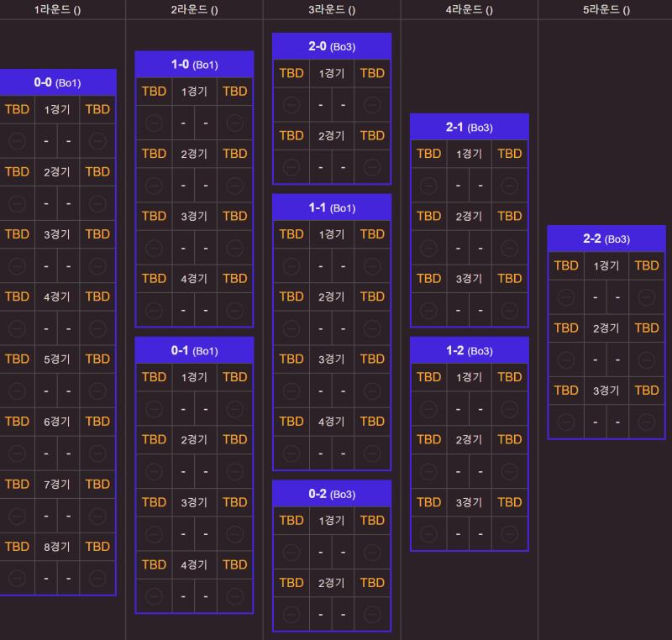Click left TBD team of 0-2 1경기
Image resolution: width=672 pixels, height=640 pixels.
click(x=291, y=521)
